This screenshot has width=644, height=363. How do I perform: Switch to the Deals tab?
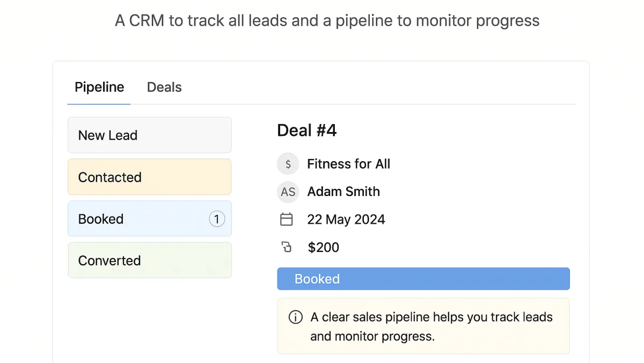pyautogui.click(x=164, y=87)
